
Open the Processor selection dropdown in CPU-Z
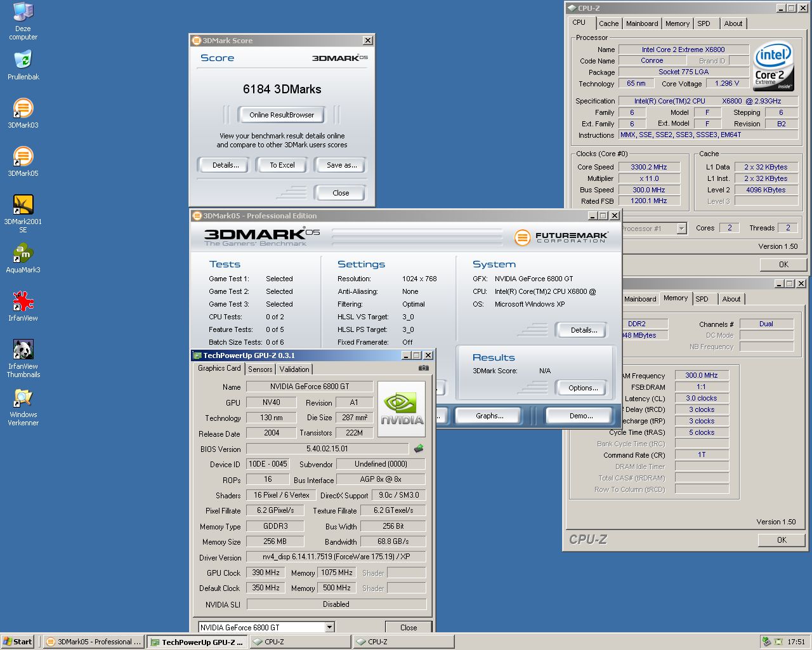[681, 229]
